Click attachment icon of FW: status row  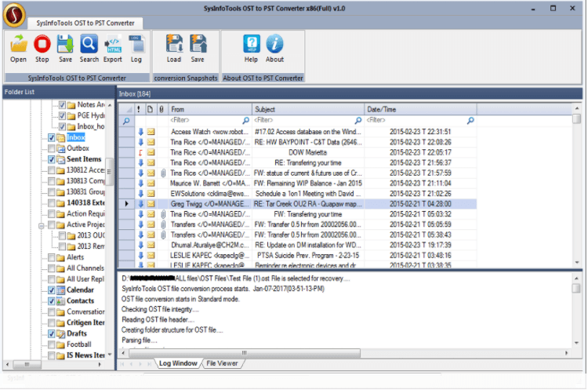(163, 173)
